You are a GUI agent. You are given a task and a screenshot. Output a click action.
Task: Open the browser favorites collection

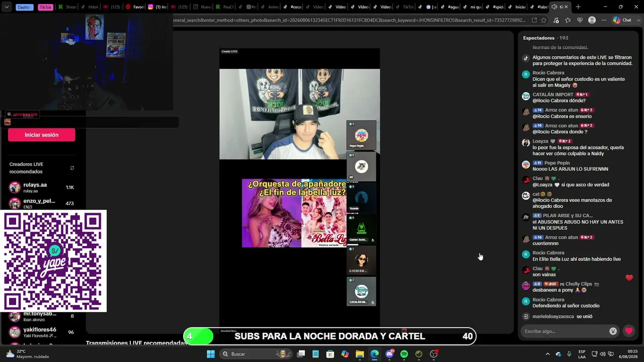point(568,20)
